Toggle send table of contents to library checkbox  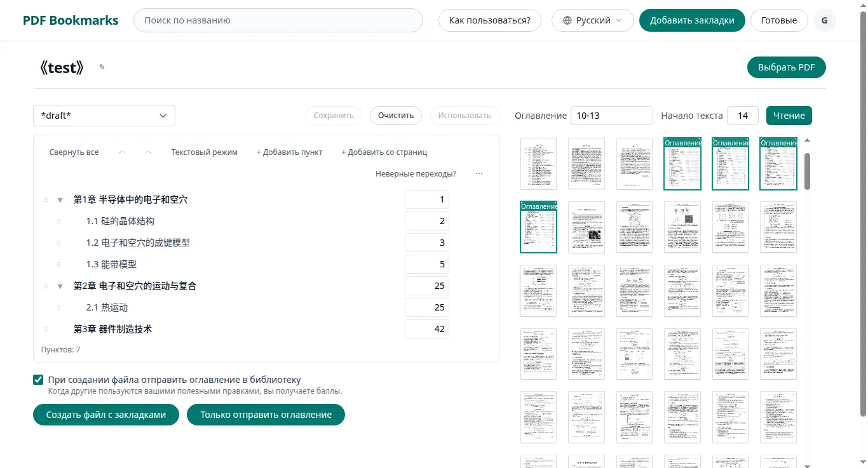(x=38, y=380)
